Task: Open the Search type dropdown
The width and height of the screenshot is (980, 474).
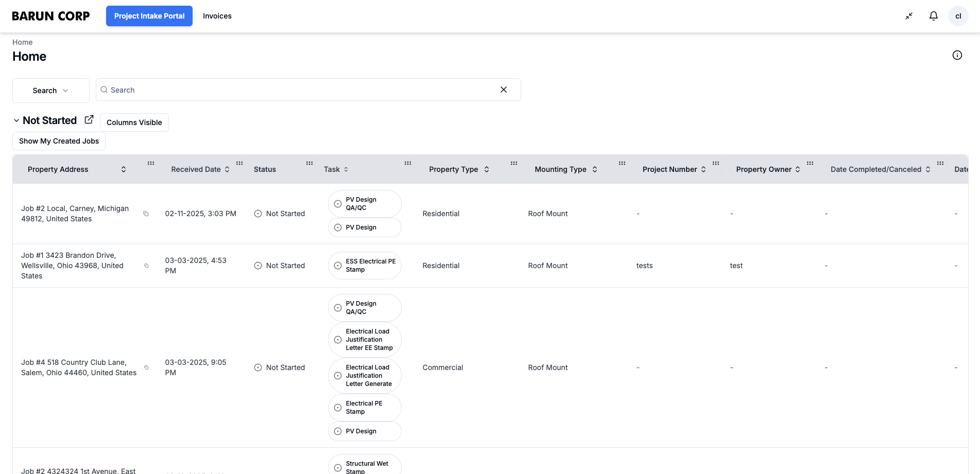Action: (x=50, y=91)
